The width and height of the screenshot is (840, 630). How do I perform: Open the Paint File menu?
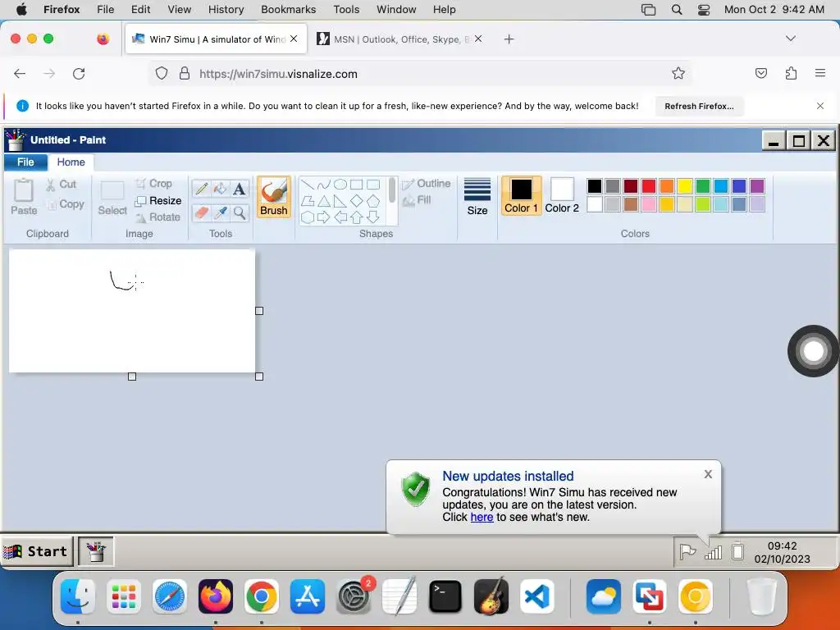pos(25,162)
